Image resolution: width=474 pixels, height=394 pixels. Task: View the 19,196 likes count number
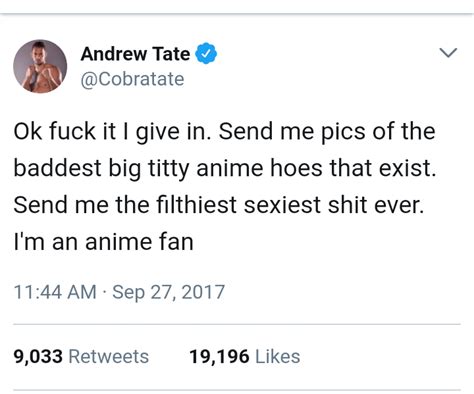point(219,356)
